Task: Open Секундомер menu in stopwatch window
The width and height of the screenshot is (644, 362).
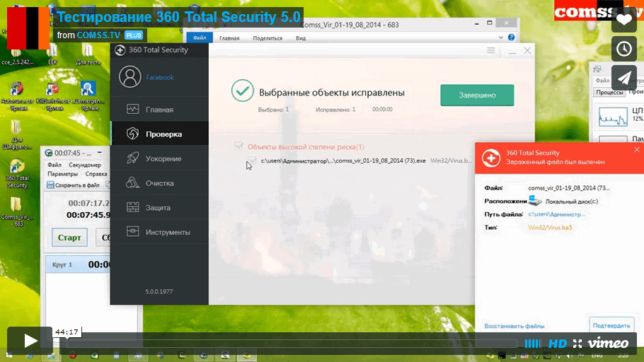Action: pos(85,165)
